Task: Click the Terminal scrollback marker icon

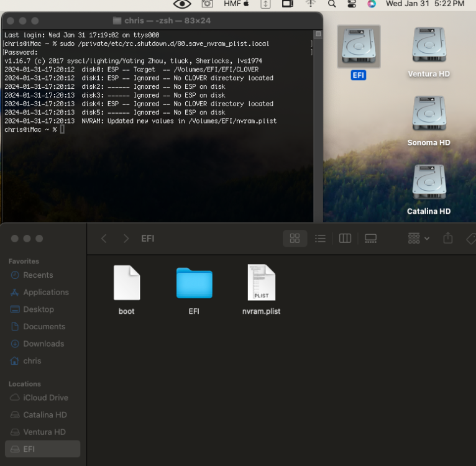Action: (x=318, y=34)
